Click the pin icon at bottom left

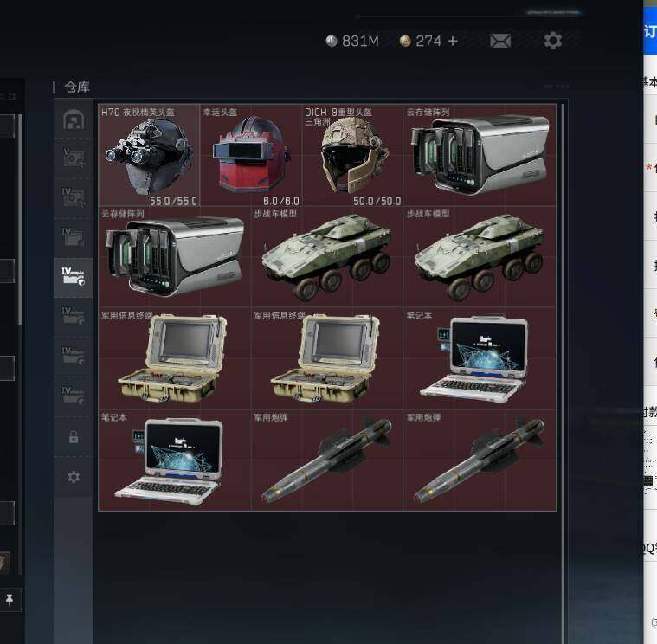10,600
